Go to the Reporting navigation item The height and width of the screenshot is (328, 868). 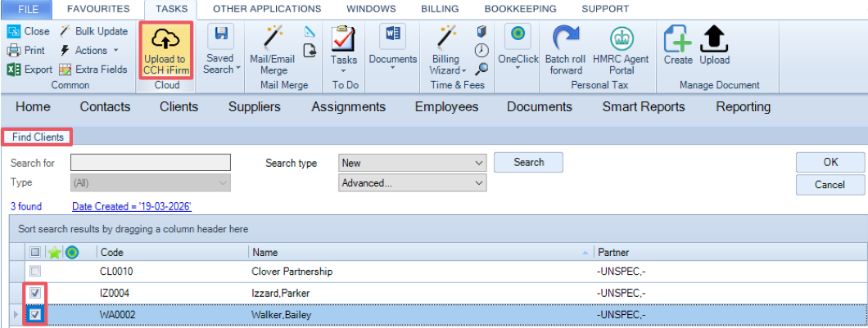pos(743,107)
